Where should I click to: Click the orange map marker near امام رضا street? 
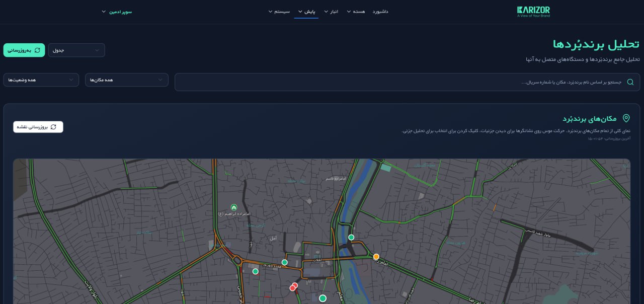pyautogui.click(x=376, y=257)
